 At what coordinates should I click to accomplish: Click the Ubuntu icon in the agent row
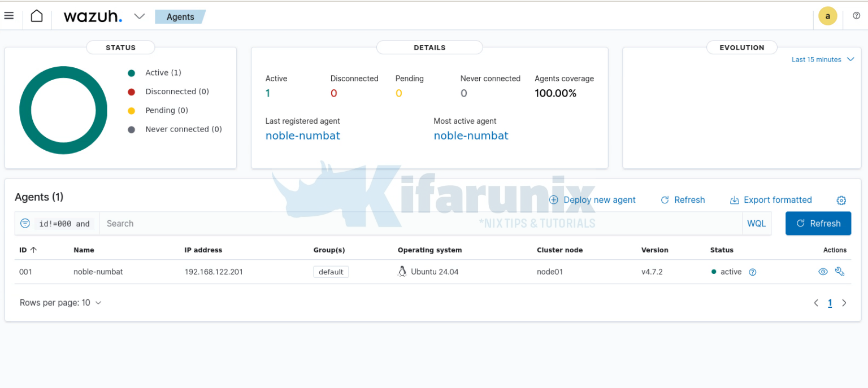point(402,271)
